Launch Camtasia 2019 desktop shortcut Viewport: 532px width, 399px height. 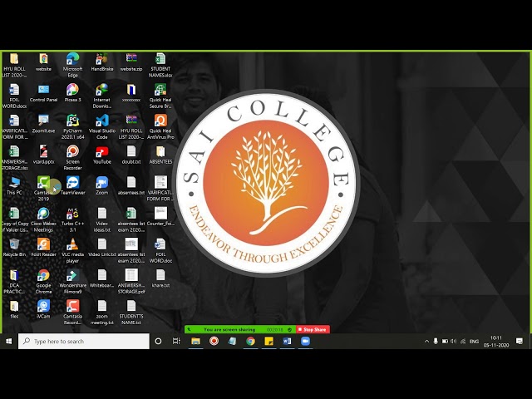(x=43, y=189)
